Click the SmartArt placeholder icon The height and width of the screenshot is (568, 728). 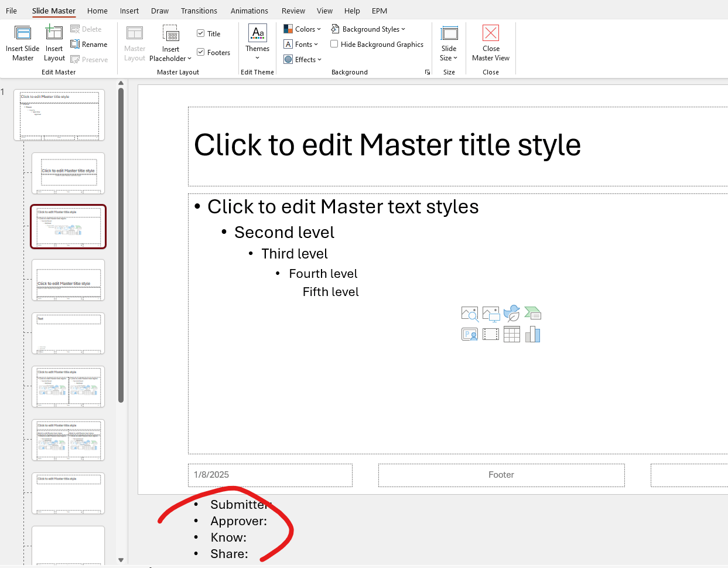[x=532, y=314]
